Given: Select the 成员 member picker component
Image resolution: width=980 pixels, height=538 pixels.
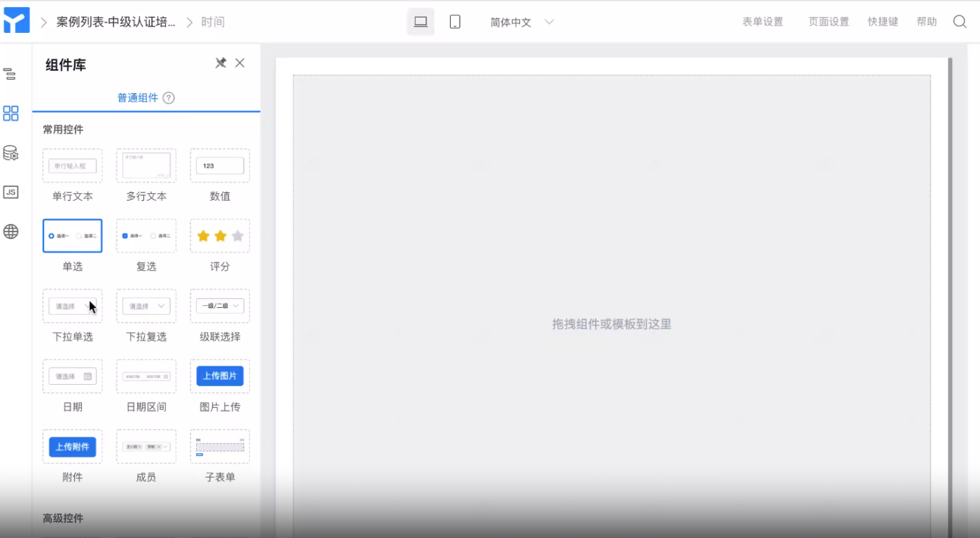Looking at the screenshot, I should tap(146, 446).
